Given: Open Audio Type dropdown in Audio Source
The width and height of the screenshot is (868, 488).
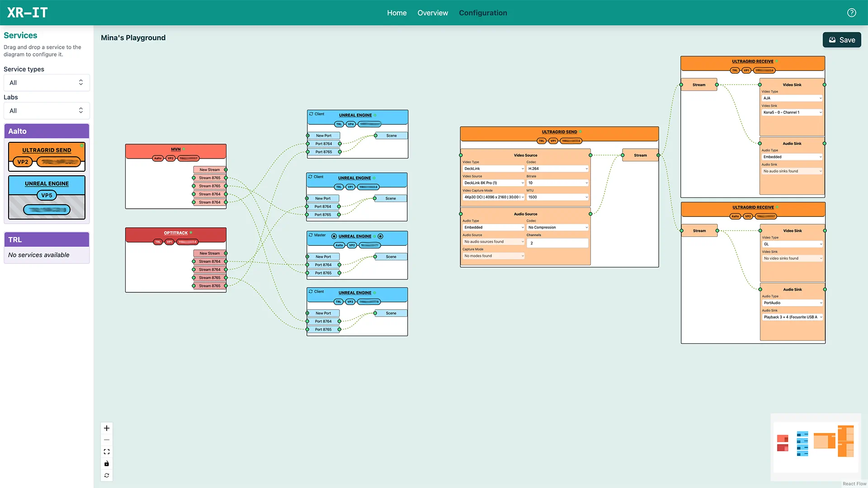Looking at the screenshot, I should pyautogui.click(x=494, y=227).
